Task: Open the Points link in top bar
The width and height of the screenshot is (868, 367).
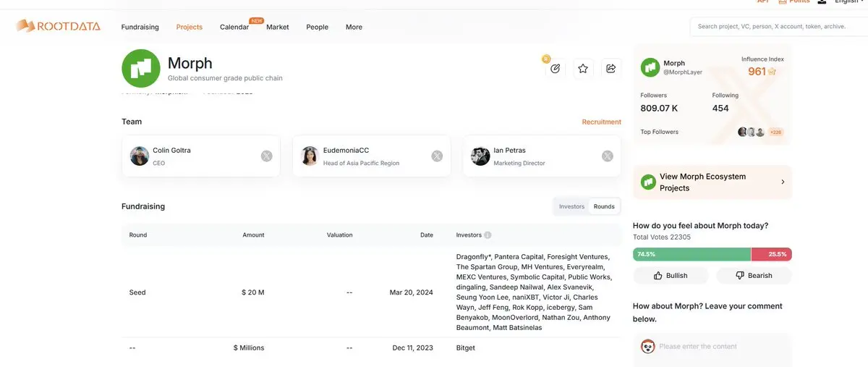Action: coord(794,2)
